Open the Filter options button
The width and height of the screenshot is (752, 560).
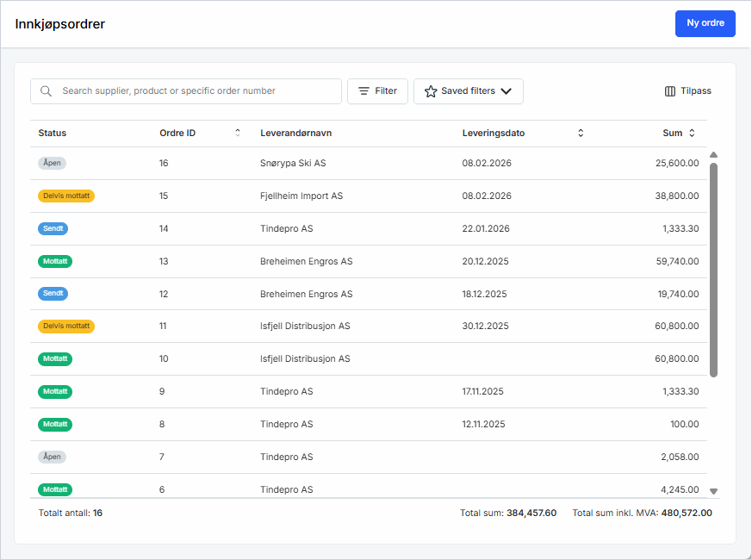pos(377,91)
